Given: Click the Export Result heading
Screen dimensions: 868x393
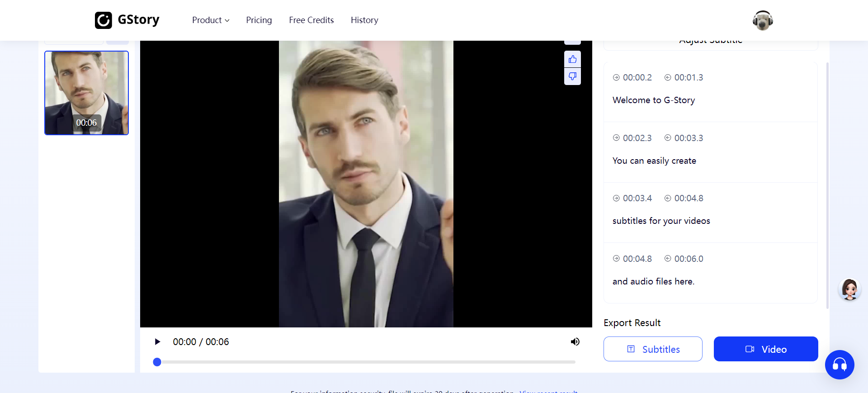Looking at the screenshot, I should [632, 323].
